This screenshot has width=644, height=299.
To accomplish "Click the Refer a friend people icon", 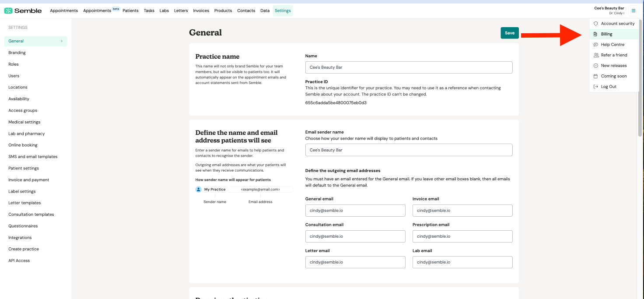I will (x=595, y=55).
